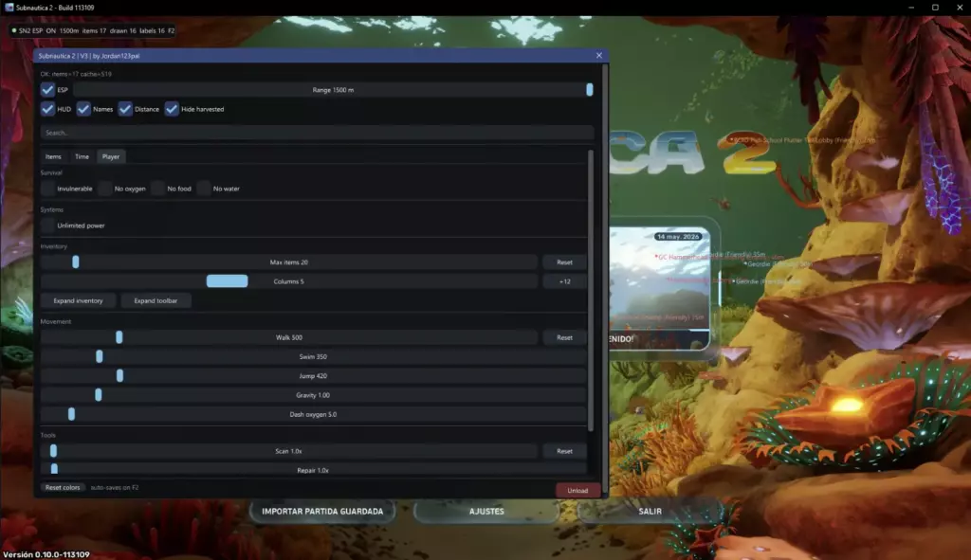Click the OK: items=17 status text
971x560 pixels.
click(76, 74)
